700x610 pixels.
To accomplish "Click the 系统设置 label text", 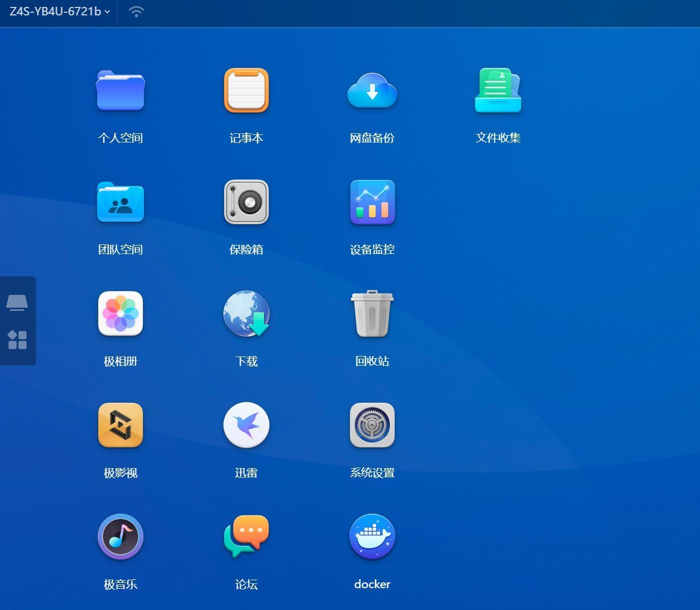I will point(372,473).
